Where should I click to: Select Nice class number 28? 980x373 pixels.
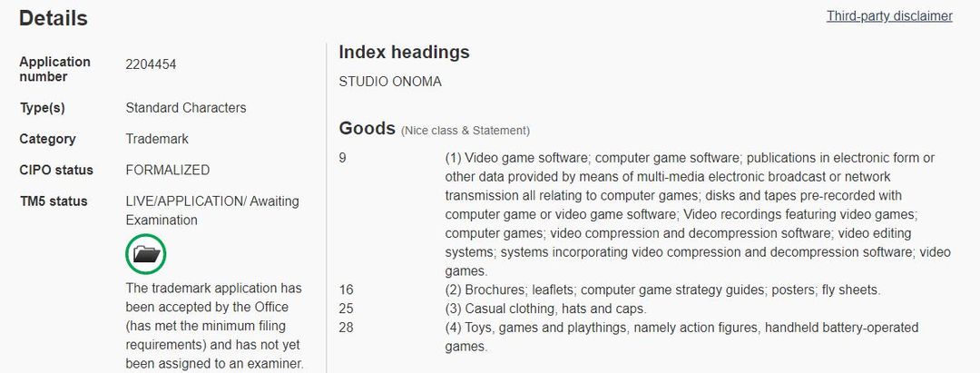point(346,328)
